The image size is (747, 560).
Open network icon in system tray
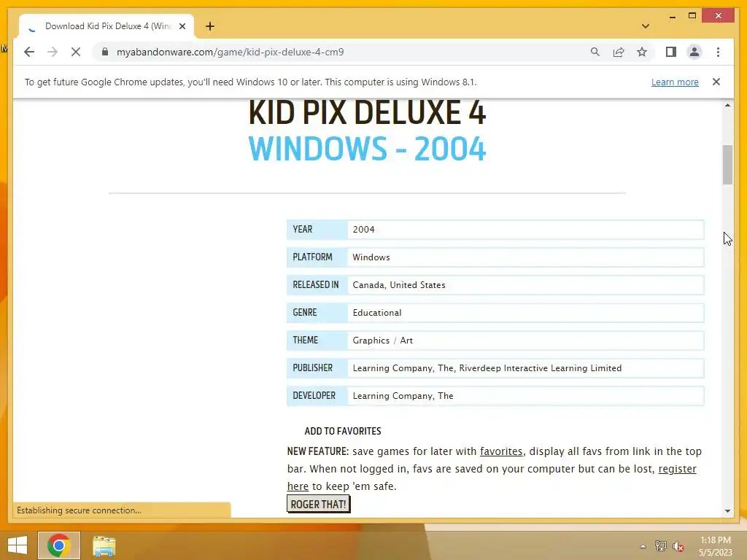[660, 545]
